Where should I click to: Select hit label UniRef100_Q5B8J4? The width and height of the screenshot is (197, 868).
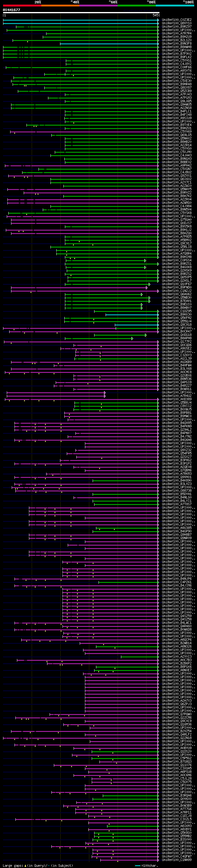[177, 402]
